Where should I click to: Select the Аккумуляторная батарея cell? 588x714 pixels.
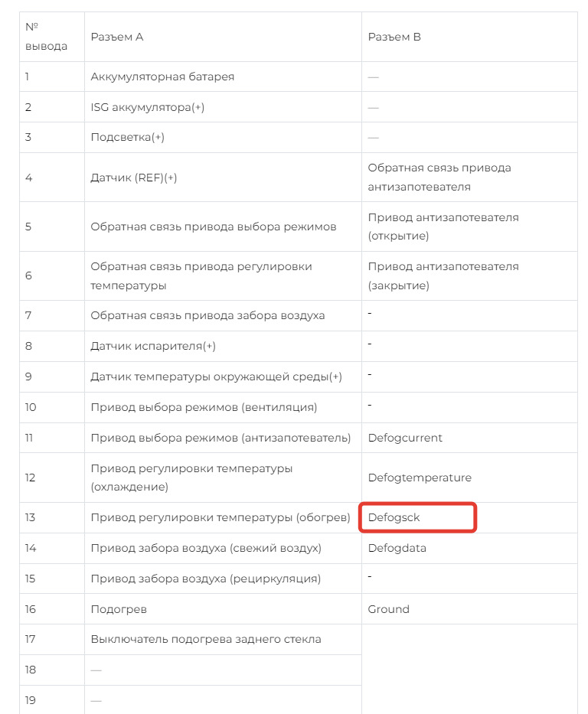point(162,77)
